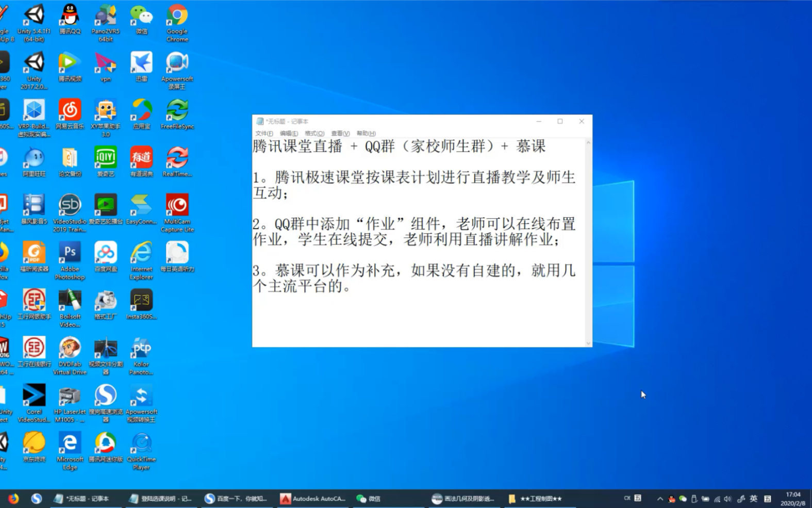Select the VRP-Builder desktop icon
Image resolution: width=812 pixels, height=508 pixels.
pyautogui.click(x=34, y=118)
